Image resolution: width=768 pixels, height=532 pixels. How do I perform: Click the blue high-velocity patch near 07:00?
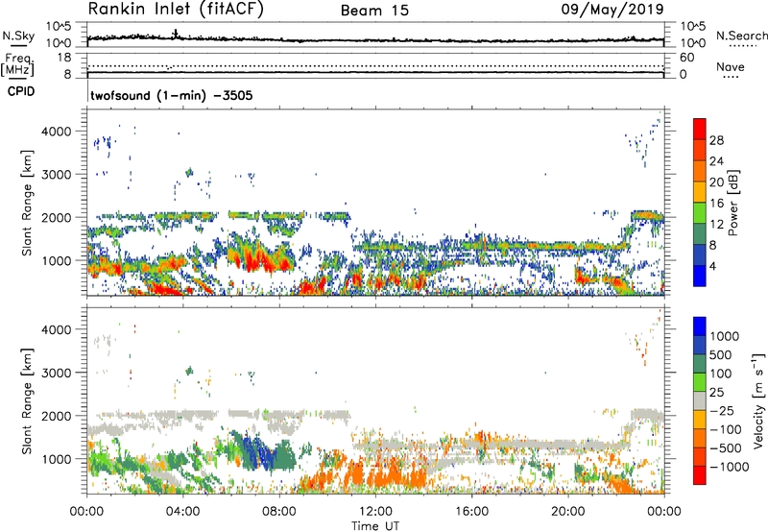coord(255,451)
